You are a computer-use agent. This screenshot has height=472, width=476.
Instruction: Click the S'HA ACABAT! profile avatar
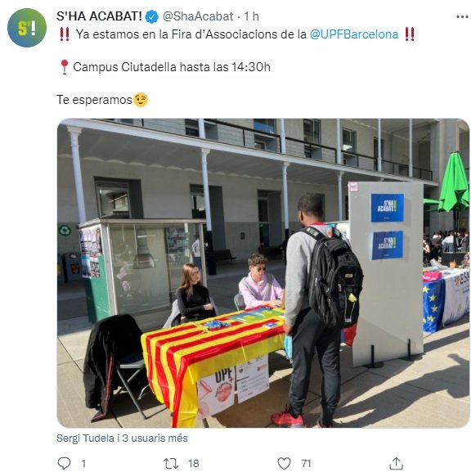(27, 28)
